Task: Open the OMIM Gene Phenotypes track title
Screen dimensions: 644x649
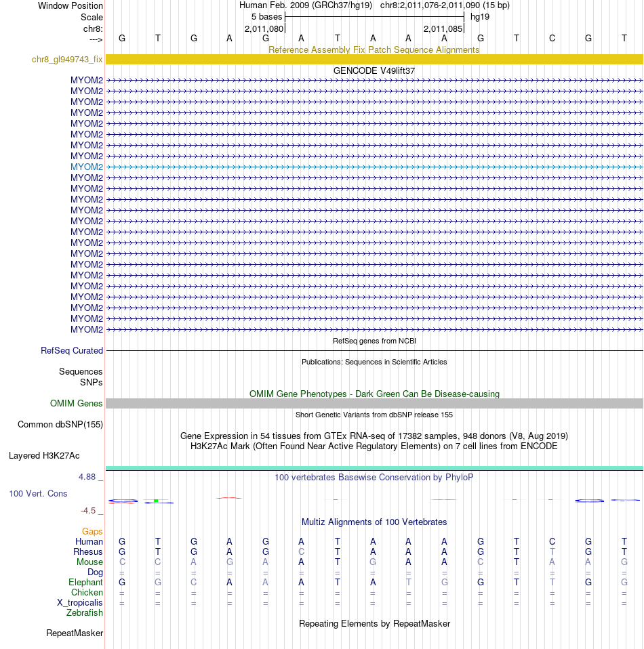Action: pyautogui.click(x=374, y=394)
